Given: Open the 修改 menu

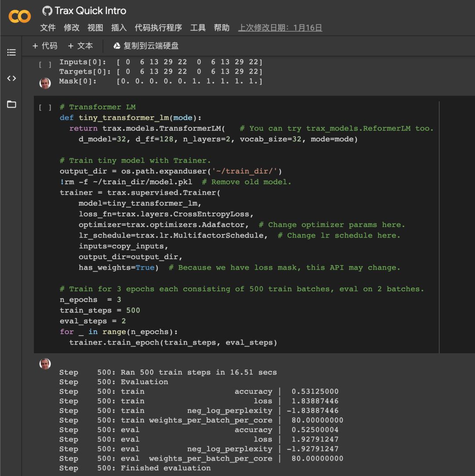Looking at the screenshot, I should pos(72,28).
